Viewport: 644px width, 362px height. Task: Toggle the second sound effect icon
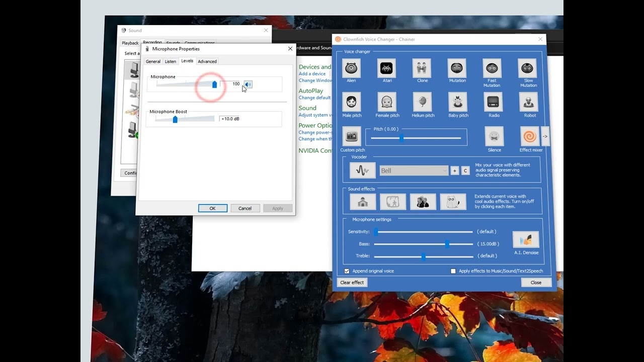[393, 202]
